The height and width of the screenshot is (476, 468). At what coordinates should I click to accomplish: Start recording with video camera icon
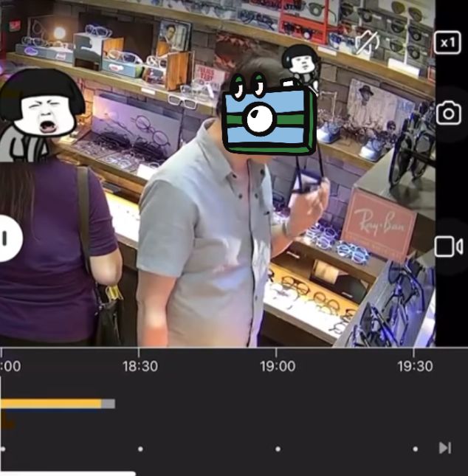[x=449, y=246]
